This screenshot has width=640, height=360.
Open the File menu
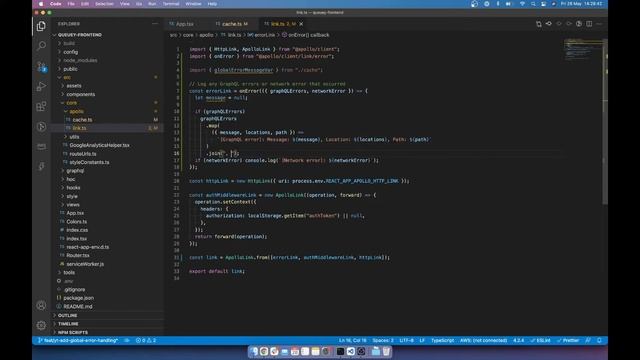click(x=71, y=4)
